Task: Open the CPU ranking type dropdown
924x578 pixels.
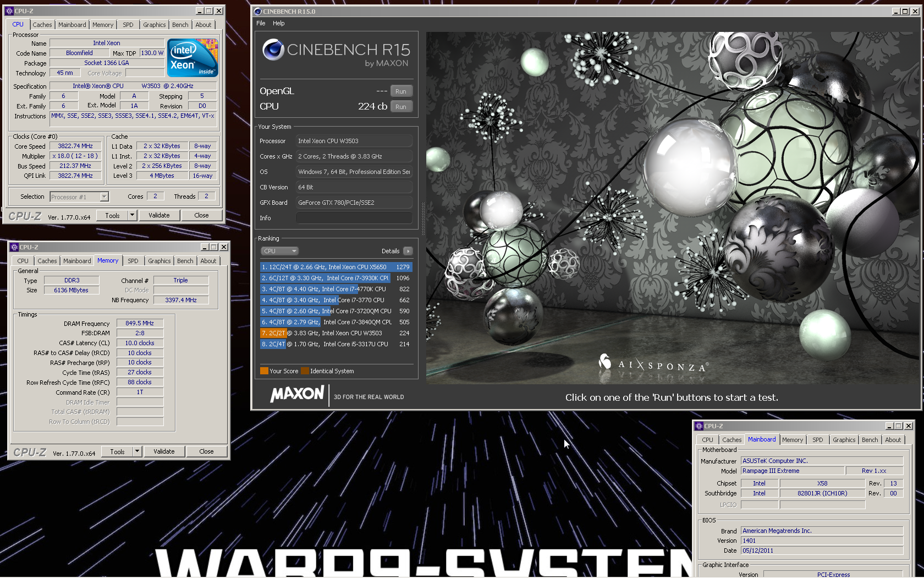Action: [279, 251]
